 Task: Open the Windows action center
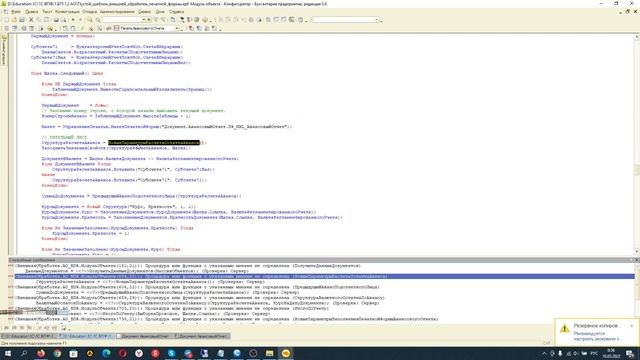click(630, 353)
